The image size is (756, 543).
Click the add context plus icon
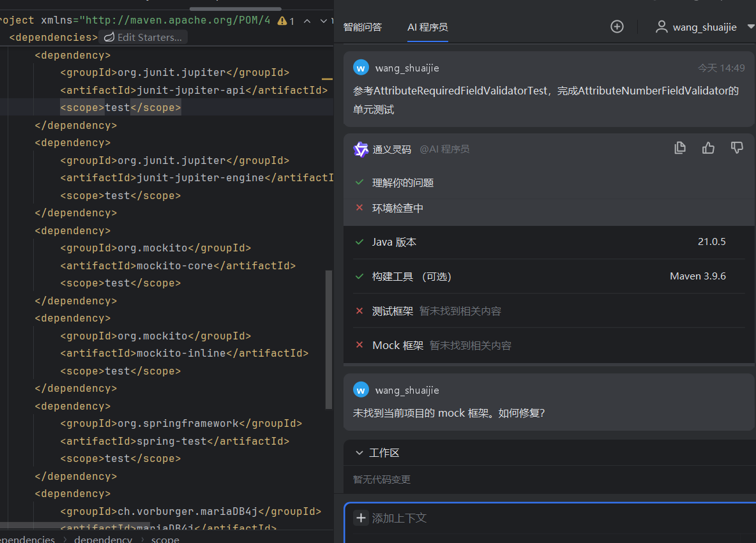(361, 518)
